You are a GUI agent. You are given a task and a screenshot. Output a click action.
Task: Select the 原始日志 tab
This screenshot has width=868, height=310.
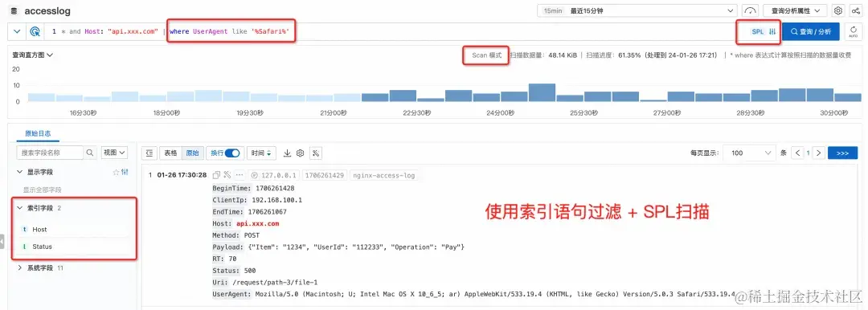click(x=38, y=133)
